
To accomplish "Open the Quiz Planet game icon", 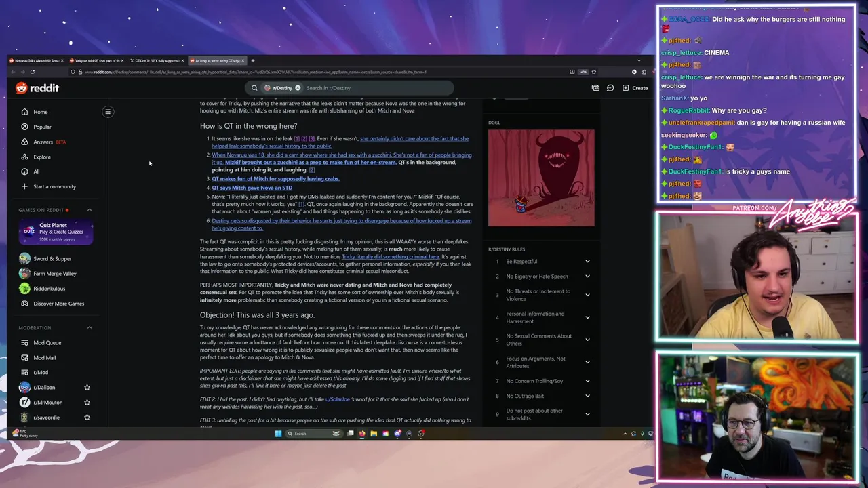I will pos(28,231).
